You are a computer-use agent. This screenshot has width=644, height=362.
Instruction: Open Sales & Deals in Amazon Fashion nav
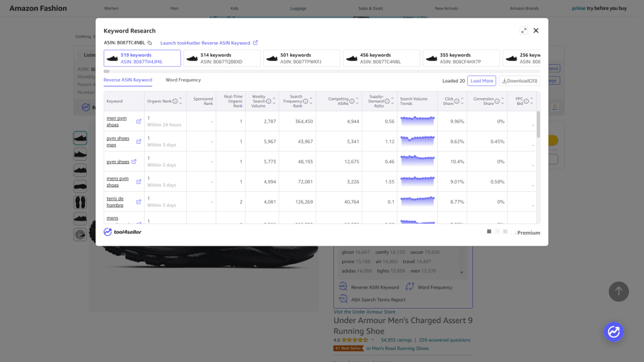click(x=370, y=8)
